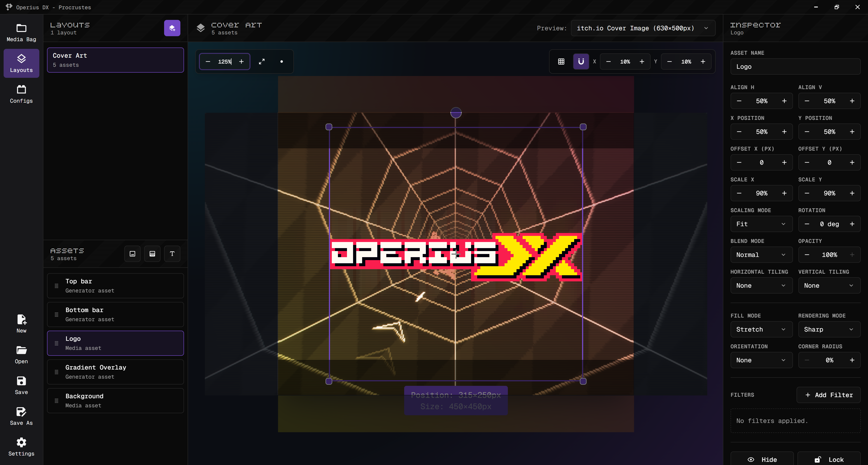
Task: Select the Background media asset
Action: (x=115, y=400)
